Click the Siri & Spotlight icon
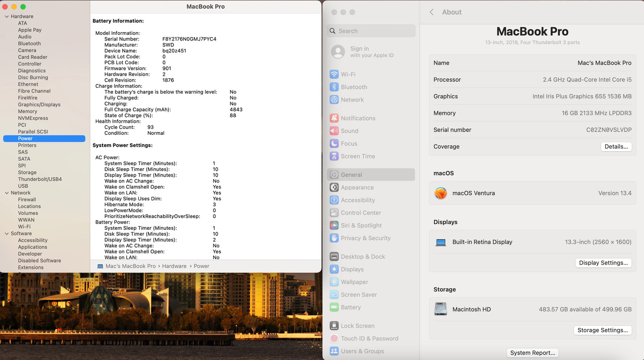 [x=334, y=226]
